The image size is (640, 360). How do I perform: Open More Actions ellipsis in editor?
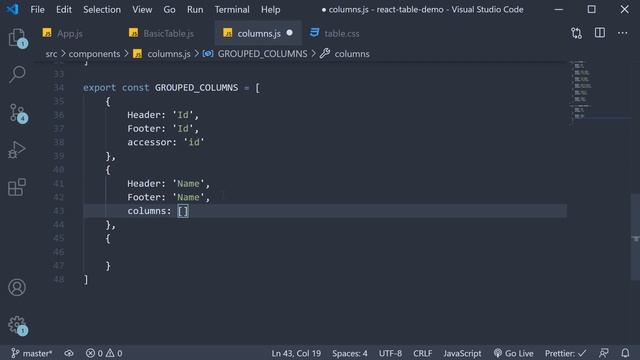point(622,33)
